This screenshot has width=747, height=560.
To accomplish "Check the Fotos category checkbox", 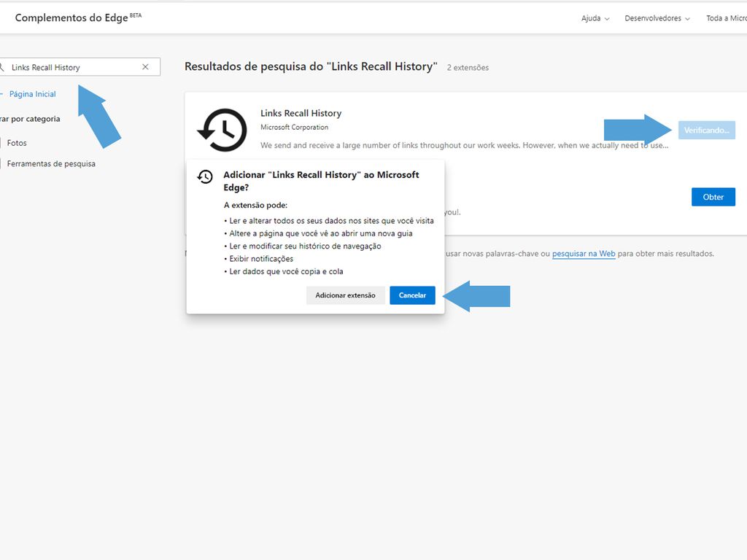I will (x=1, y=143).
